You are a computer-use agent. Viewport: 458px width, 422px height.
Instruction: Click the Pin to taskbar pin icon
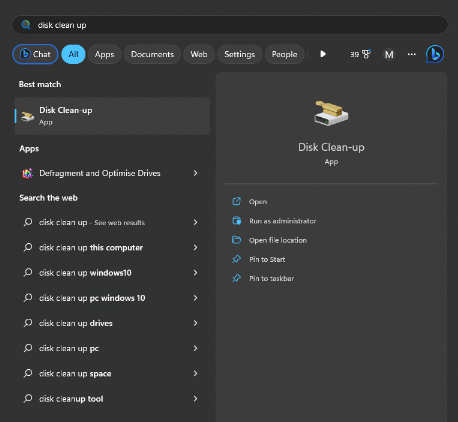[236, 278]
